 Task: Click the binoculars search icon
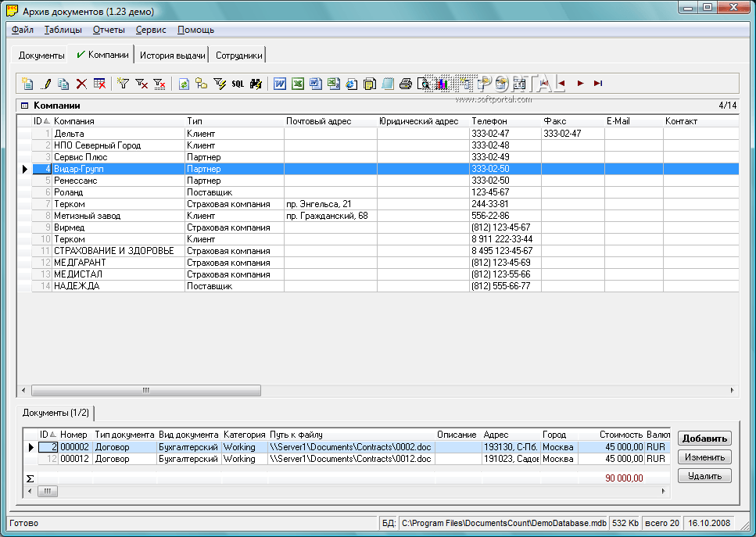point(255,84)
